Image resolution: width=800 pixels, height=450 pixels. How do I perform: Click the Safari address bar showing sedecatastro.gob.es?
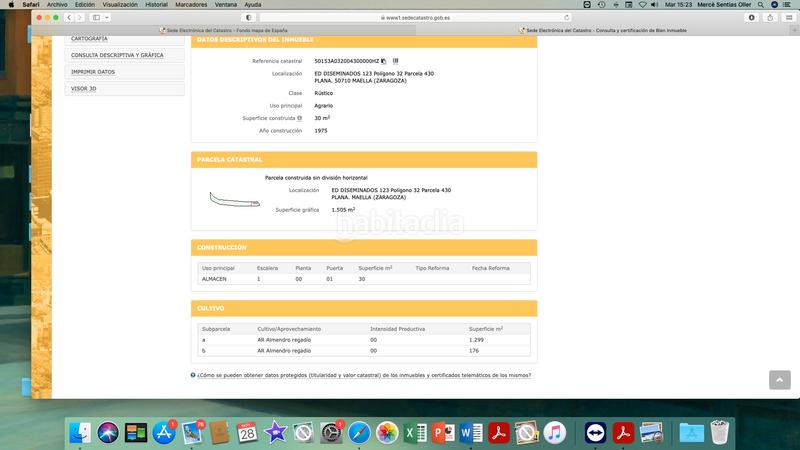(415, 18)
